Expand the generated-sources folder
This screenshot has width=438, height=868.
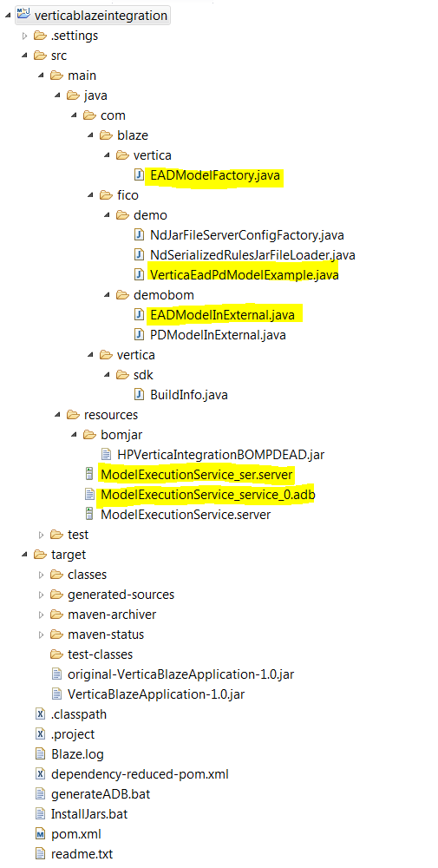(41, 595)
